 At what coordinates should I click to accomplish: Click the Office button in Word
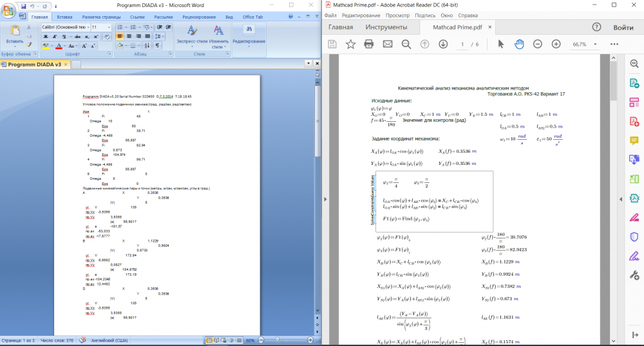8,10
